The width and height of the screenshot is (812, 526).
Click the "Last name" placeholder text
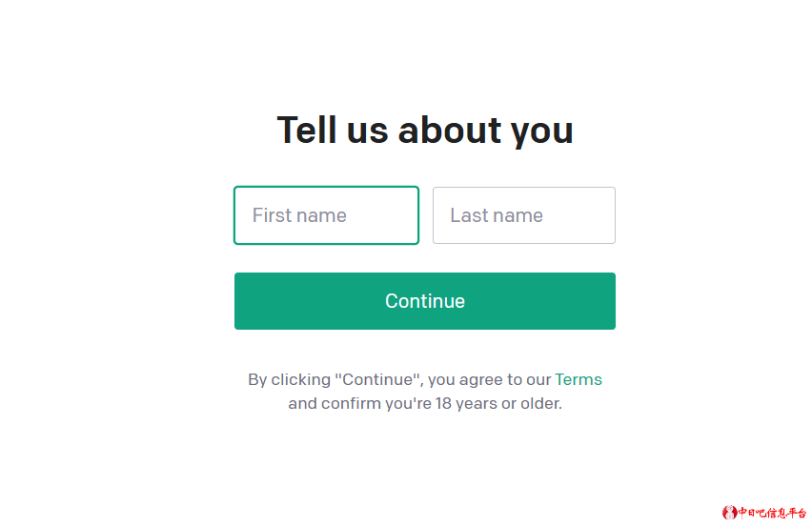pos(497,215)
